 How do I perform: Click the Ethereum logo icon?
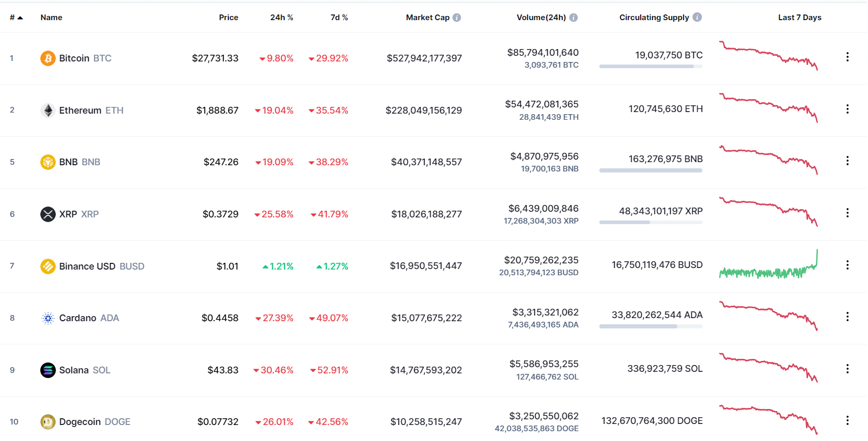click(48, 111)
